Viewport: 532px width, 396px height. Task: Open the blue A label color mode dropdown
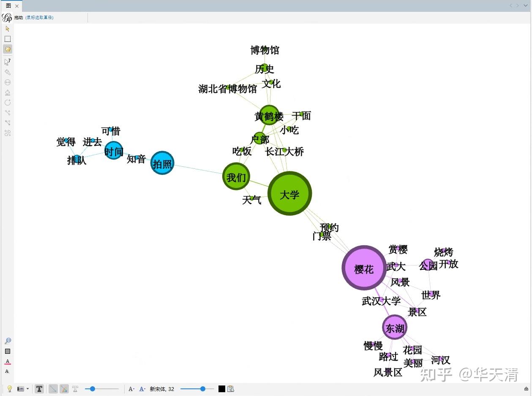142,389
